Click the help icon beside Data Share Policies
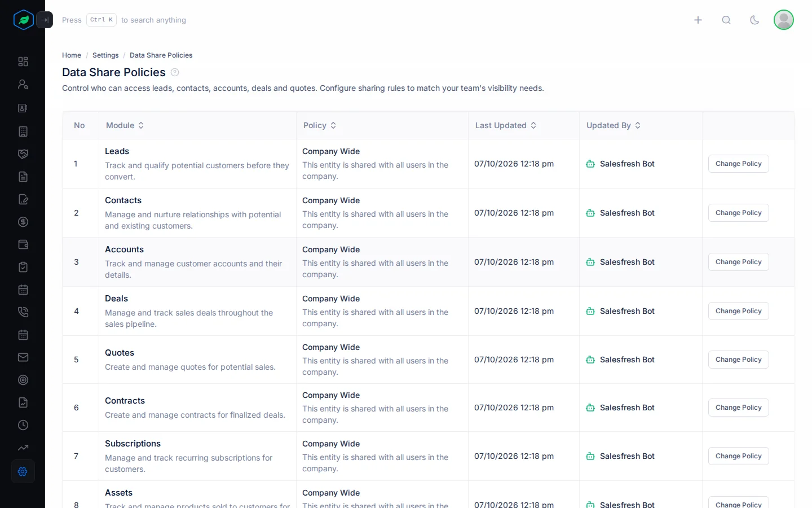The width and height of the screenshot is (812, 508). pos(175,72)
